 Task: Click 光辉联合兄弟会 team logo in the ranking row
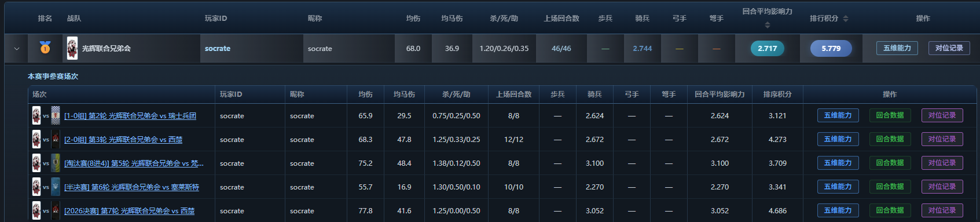(72, 48)
